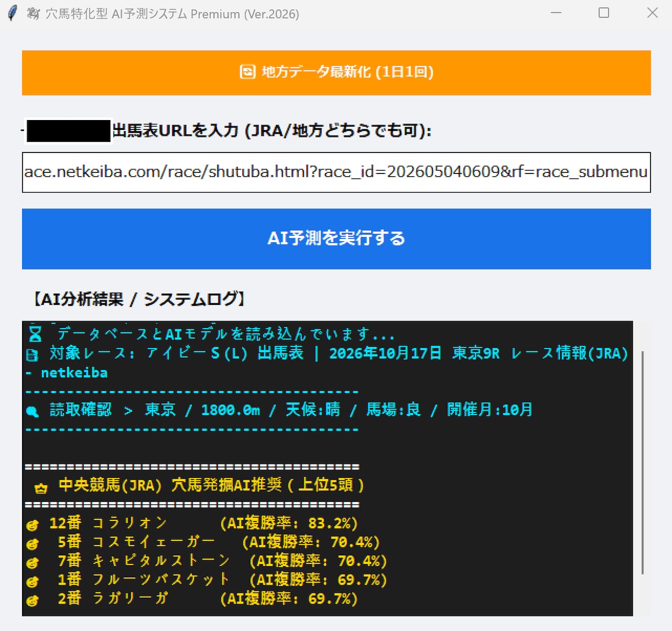
Task: Click the medal icon beside 1番 フルーツバスケット
Action: [x=32, y=581]
